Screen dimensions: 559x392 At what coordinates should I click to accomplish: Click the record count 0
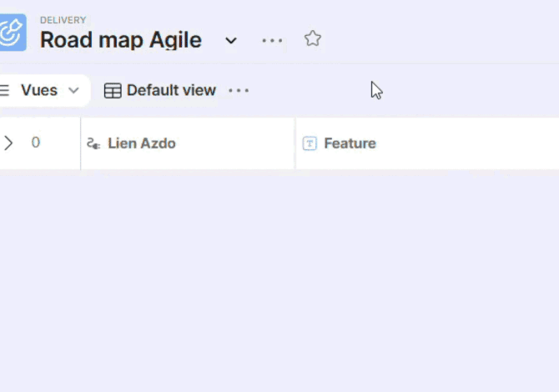click(36, 143)
